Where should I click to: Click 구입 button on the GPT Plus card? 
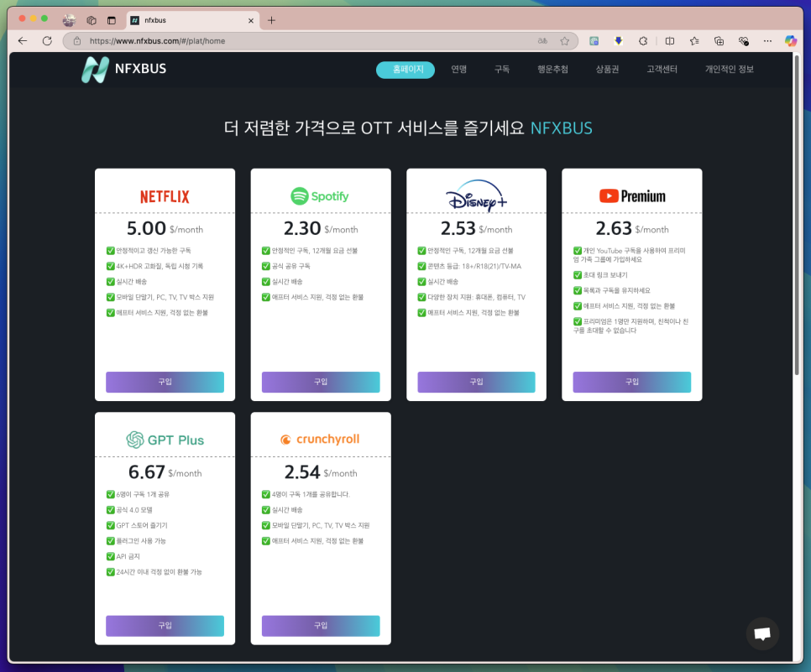(x=165, y=626)
